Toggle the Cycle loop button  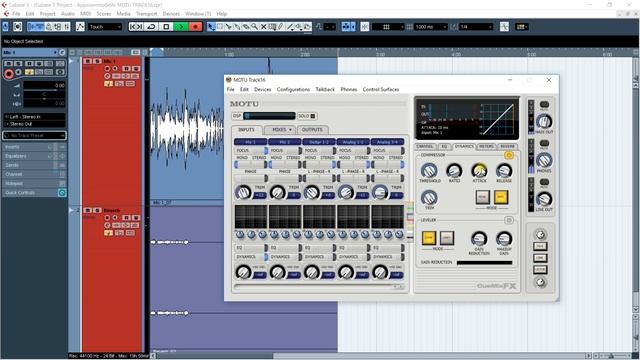coord(151,27)
